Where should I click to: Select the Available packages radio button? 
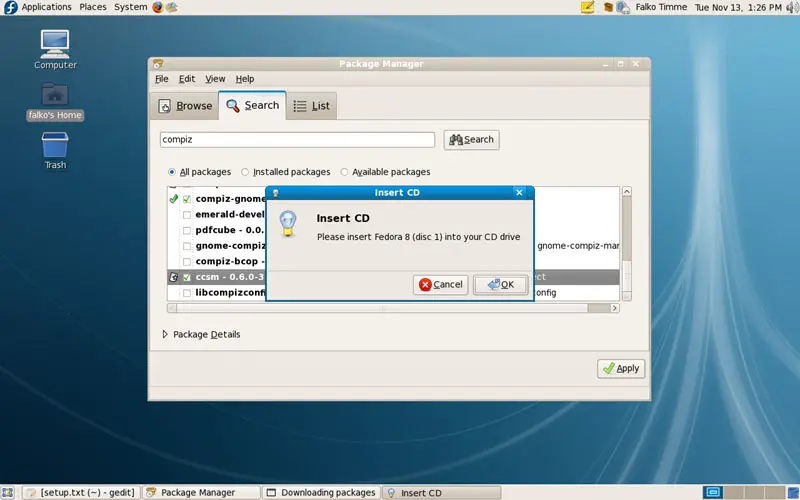pyautogui.click(x=344, y=172)
